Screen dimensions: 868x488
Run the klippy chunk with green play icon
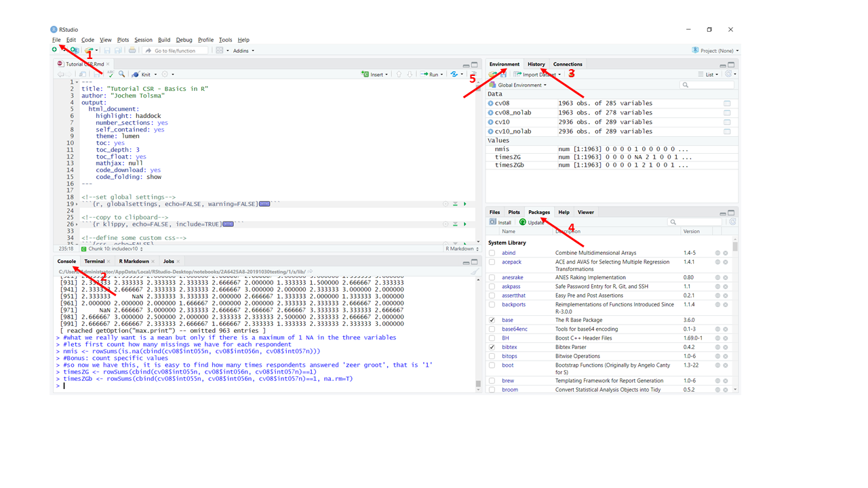(x=465, y=224)
